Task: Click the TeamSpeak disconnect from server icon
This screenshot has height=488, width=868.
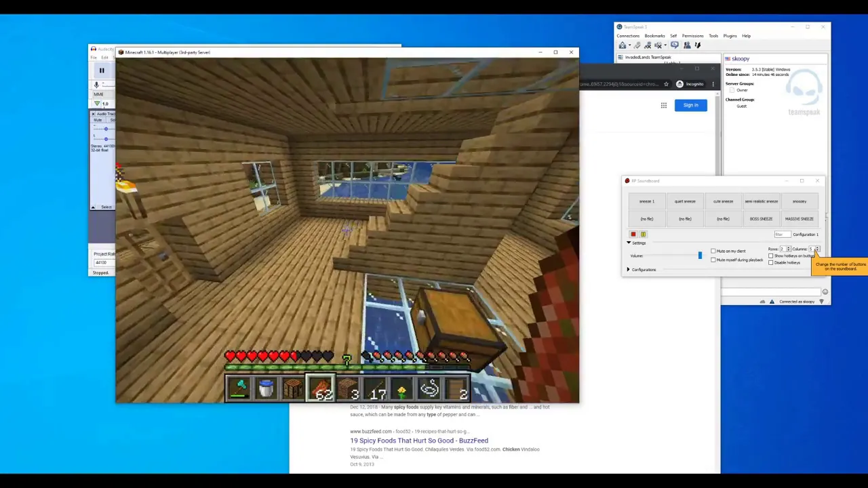Action: pos(637,45)
